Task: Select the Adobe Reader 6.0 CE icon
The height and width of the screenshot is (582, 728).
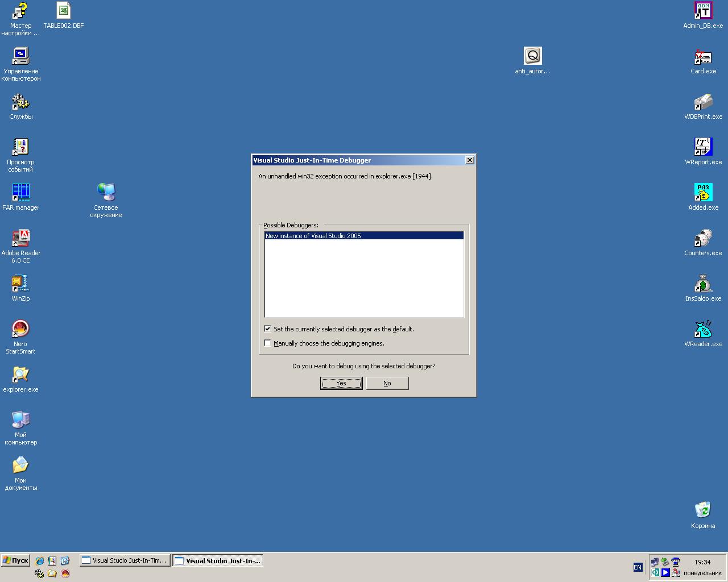Action: point(21,238)
